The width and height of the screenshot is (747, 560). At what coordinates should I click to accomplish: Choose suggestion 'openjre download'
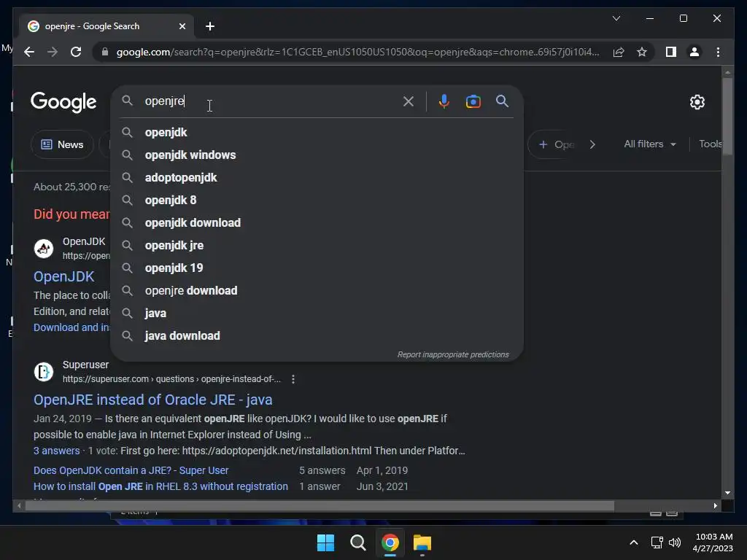(x=317, y=290)
